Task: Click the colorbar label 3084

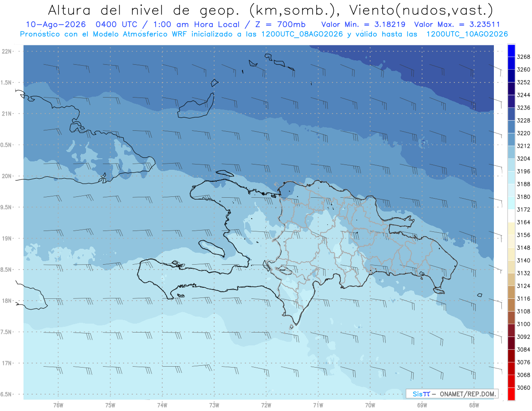Action: [523, 350]
